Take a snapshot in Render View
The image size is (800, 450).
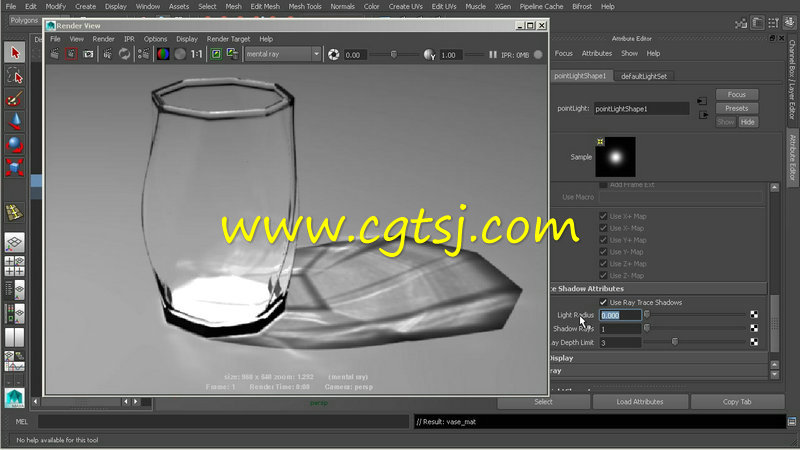point(88,54)
